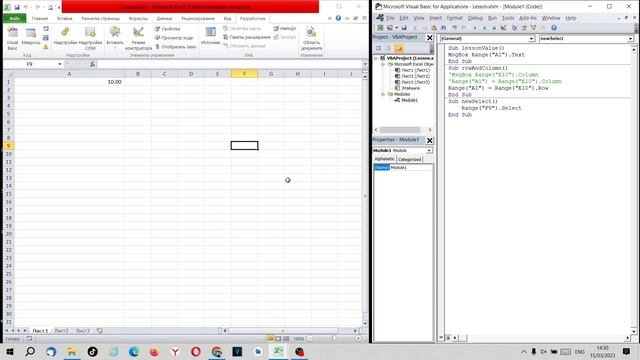
Task: Open the (General) object dropdown
Action: [531, 38]
